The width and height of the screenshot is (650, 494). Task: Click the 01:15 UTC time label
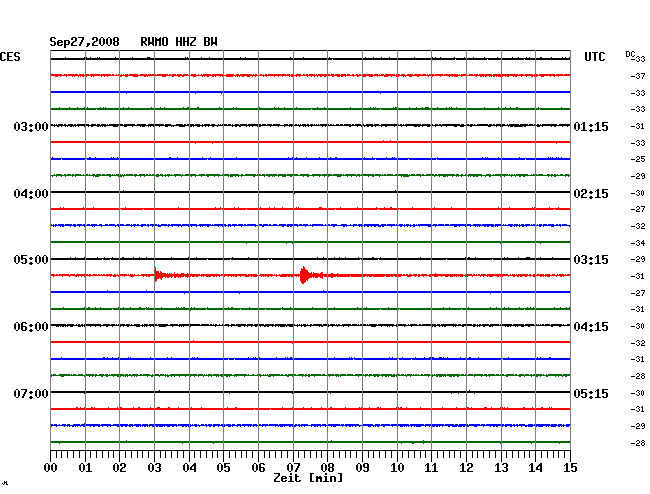(591, 126)
